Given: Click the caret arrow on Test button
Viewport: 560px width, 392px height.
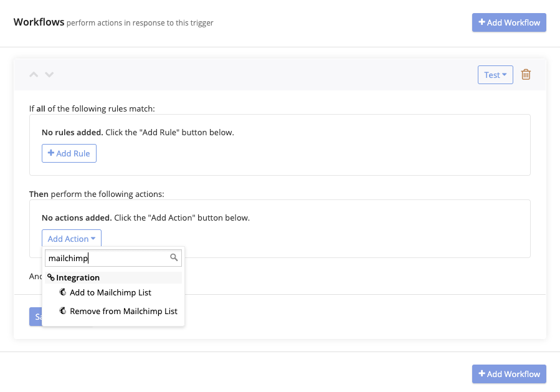Looking at the screenshot, I should 504,75.
